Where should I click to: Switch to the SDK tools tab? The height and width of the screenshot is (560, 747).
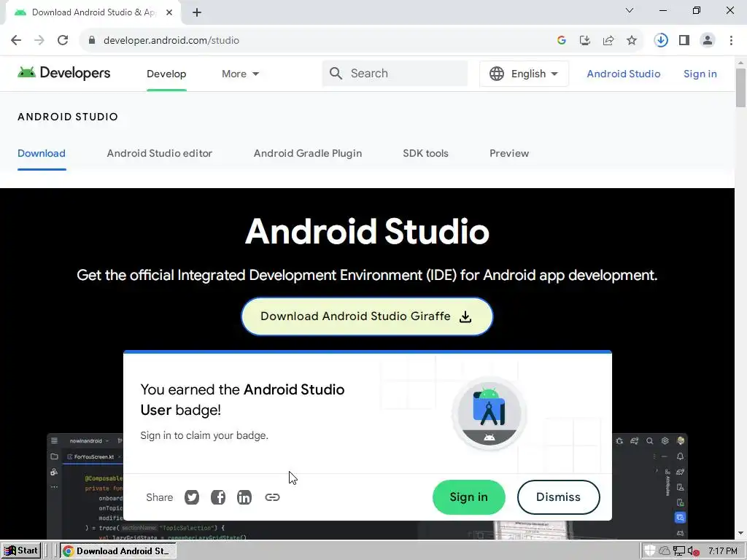425,153
